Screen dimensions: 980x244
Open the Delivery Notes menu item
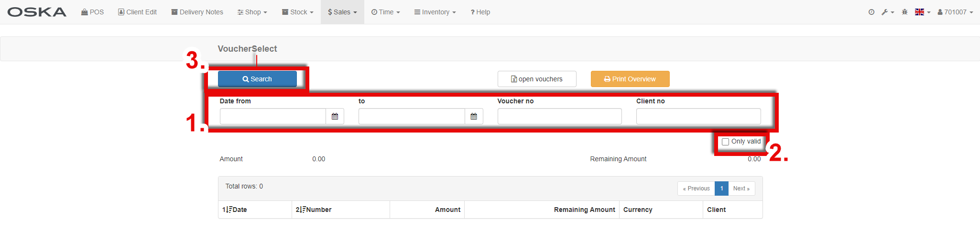(197, 12)
